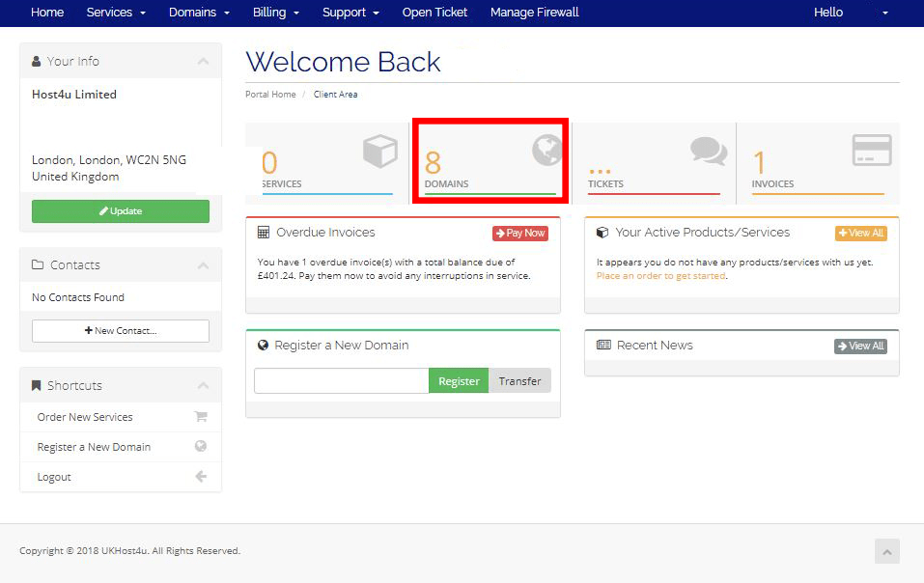
Task: Open the Order New Services shortcut
Action: [121, 417]
